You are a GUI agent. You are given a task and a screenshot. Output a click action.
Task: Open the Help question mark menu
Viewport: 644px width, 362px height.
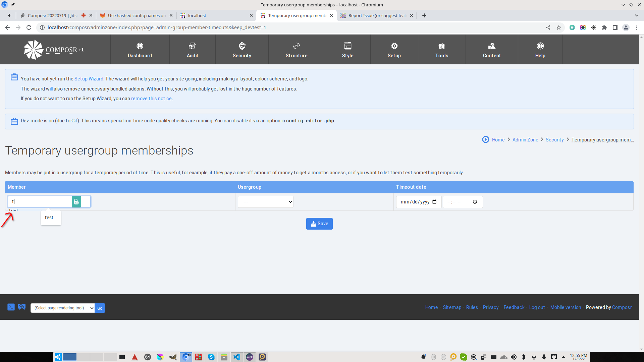click(540, 46)
